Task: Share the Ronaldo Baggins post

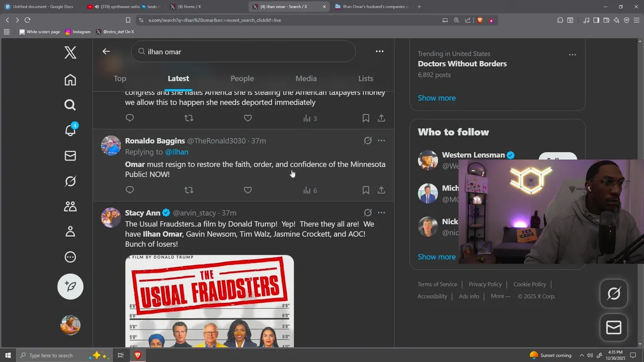Action: click(x=381, y=190)
